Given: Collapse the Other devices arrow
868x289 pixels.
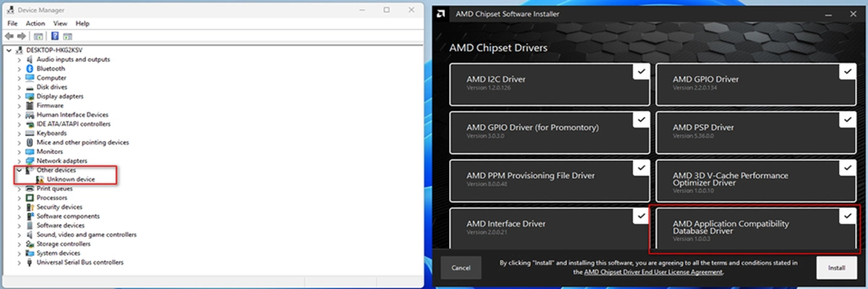Looking at the screenshot, I should (x=20, y=170).
